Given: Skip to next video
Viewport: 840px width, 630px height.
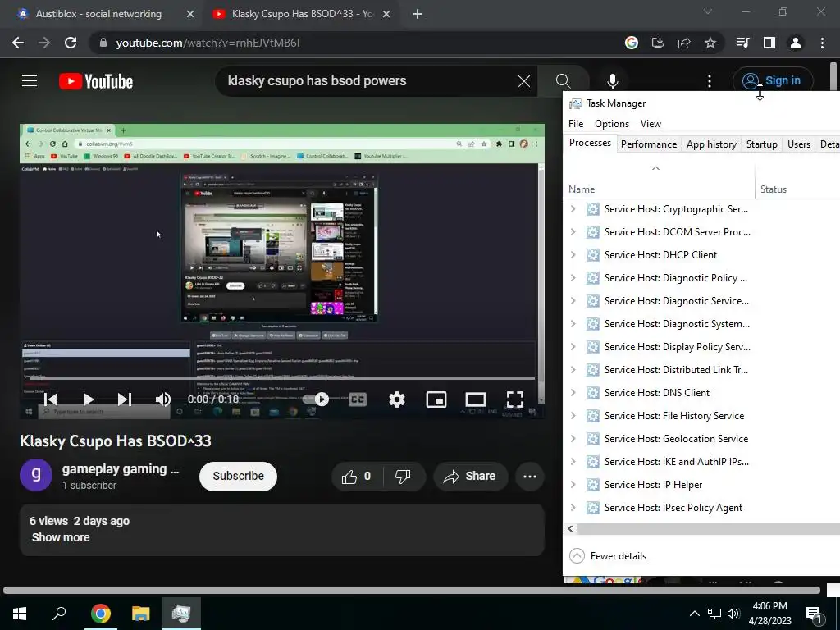Looking at the screenshot, I should pos(125,399).
